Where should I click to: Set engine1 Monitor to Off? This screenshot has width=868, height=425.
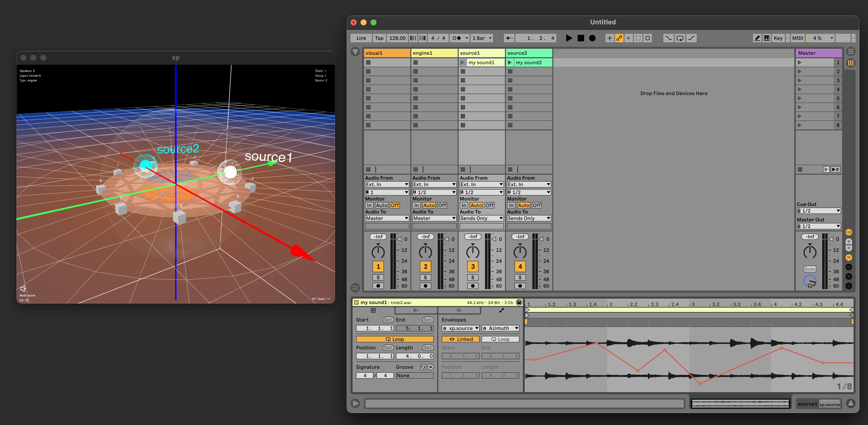tap(442, 206)
